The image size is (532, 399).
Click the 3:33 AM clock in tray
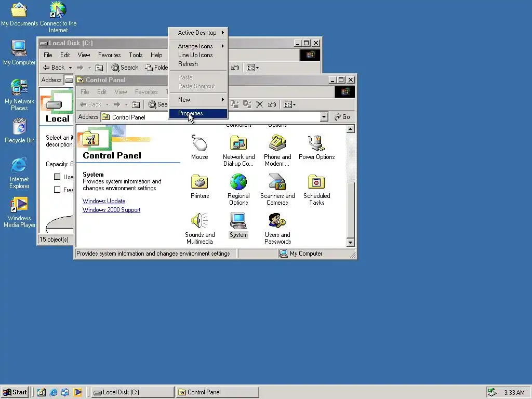(x=514, y=393)
